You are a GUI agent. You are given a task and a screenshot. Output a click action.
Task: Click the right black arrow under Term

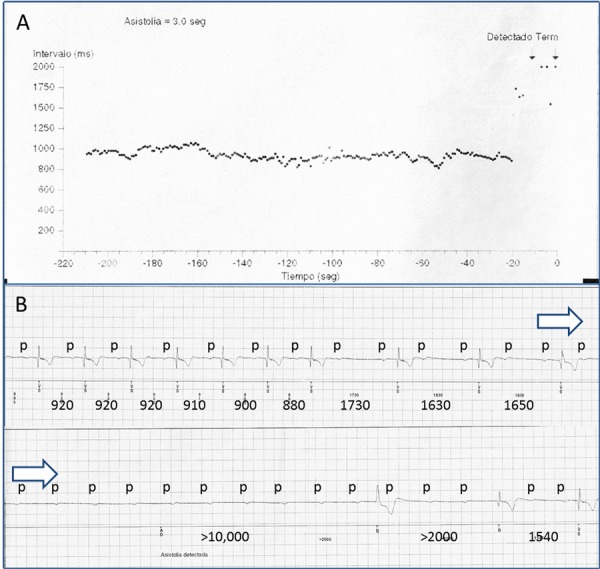(x=555, y=57)
